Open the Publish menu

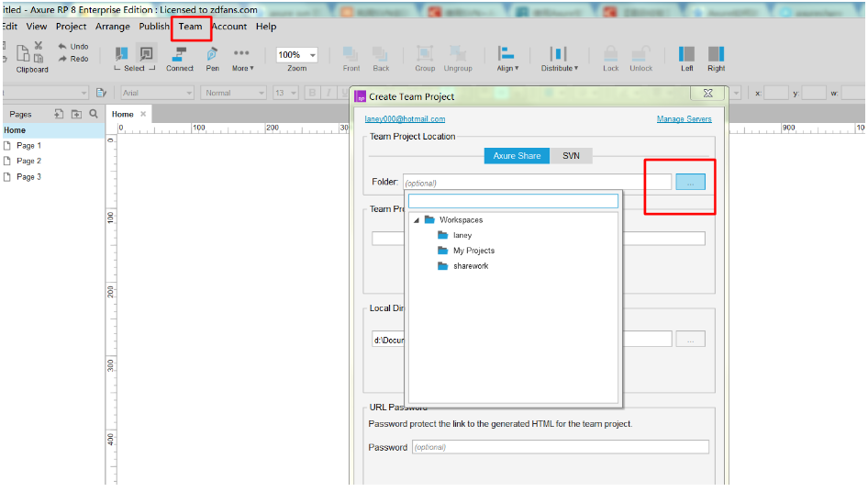pyautogui.click(x=154, y=27)
